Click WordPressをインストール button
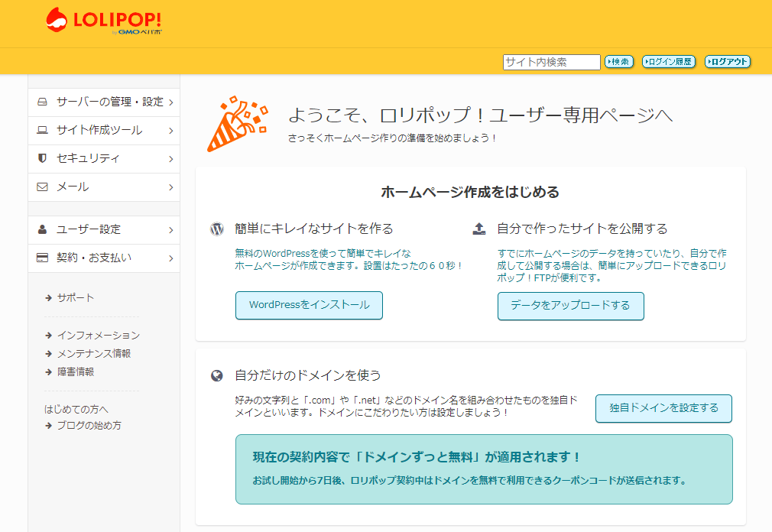The image size is (772, 532). click(x=310, y=306)
